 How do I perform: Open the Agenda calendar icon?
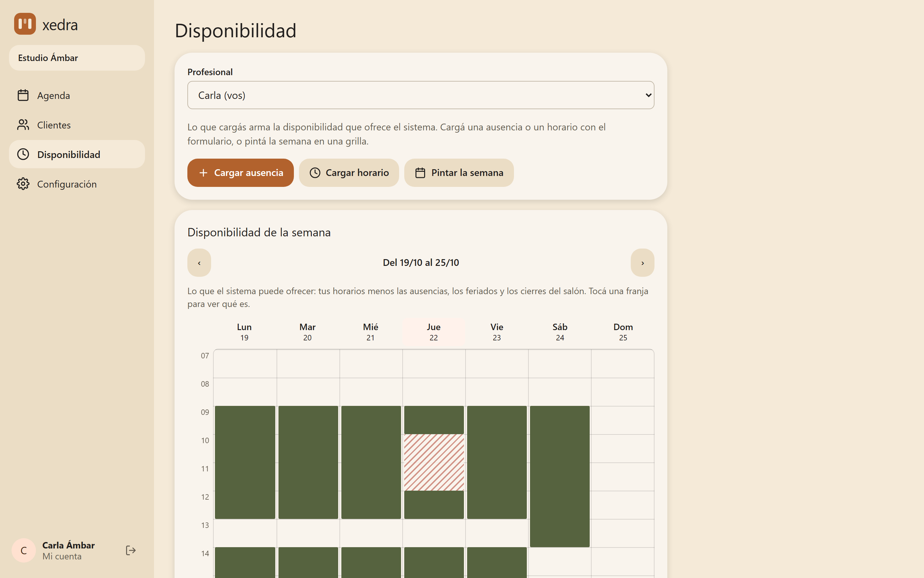coord(23,95)
